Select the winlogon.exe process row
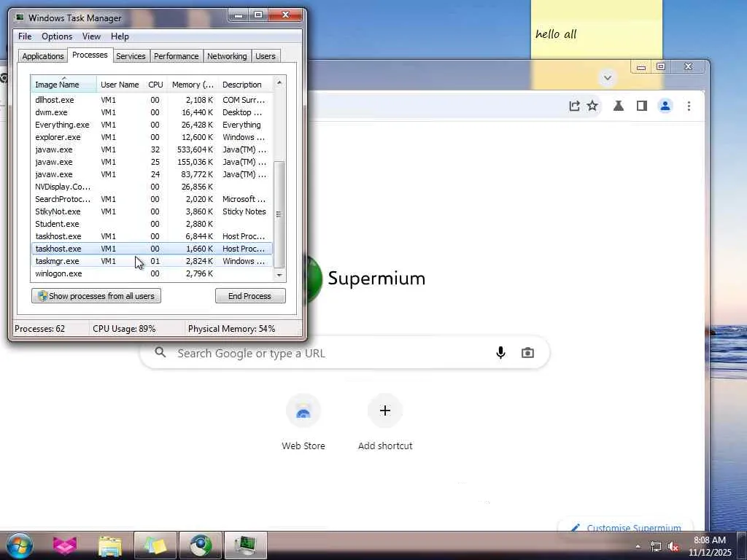747x560 pixels. point(152,273)
